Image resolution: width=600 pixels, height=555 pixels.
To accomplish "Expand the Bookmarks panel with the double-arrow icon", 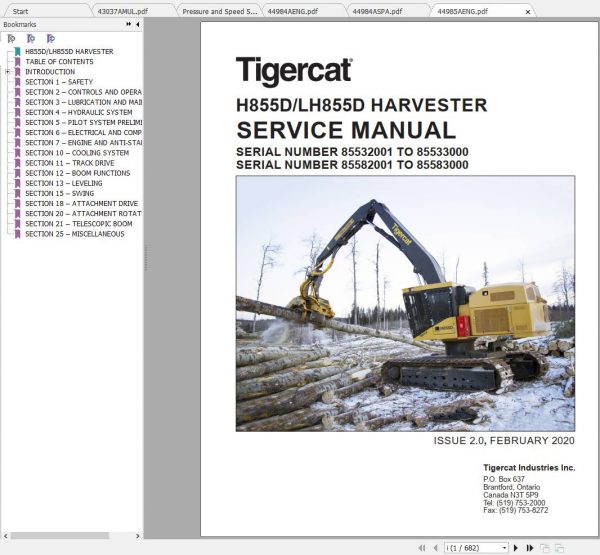I will (129, 24).
